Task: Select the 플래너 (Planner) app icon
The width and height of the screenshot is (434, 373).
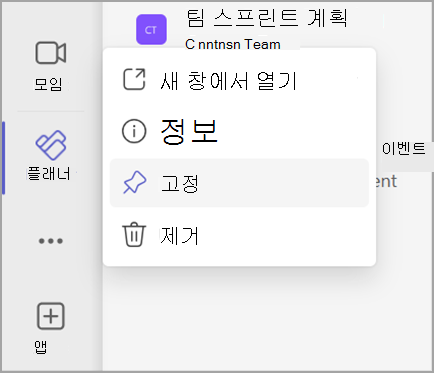Action: (x=51, y=145)
